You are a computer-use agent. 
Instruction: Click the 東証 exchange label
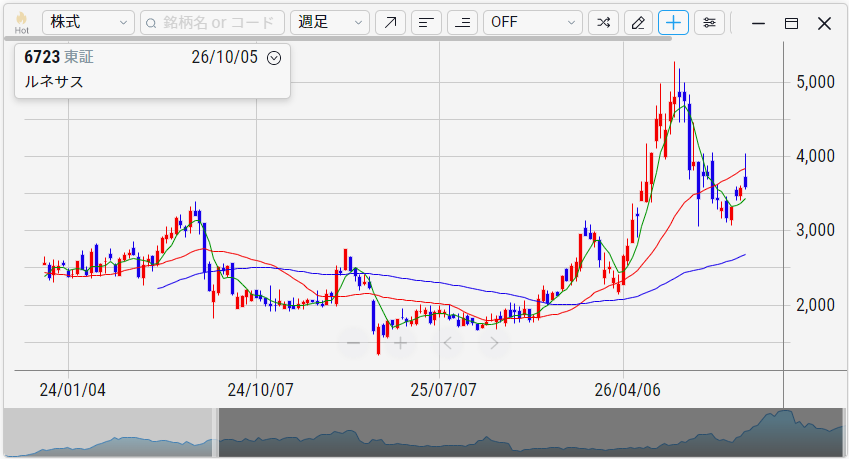(79, 57)
